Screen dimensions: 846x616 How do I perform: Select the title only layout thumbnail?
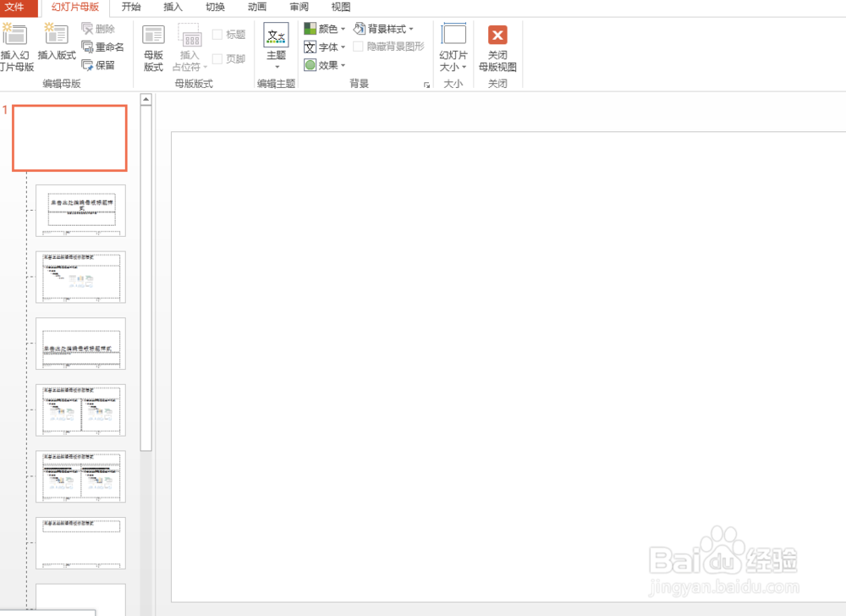click(x=81, y=543)
